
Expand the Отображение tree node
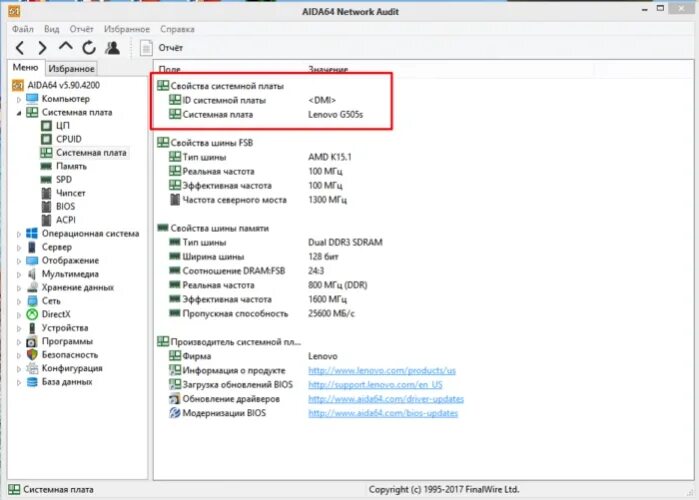(19, 261)
